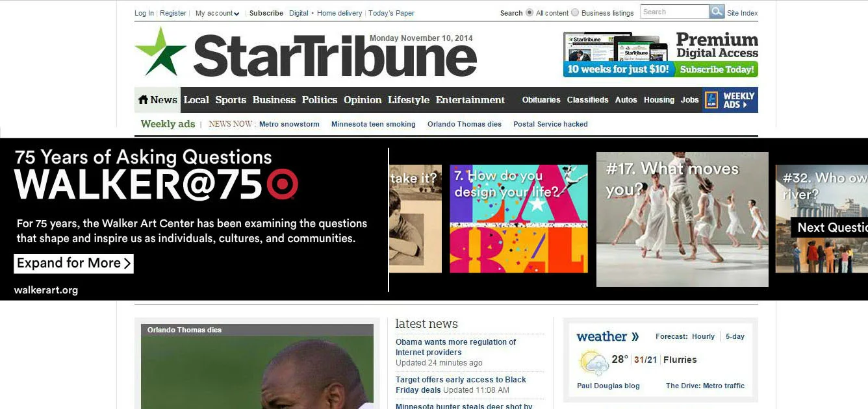
Task: Open Minnesota teen smoking link
Action: tap(373, 124)
